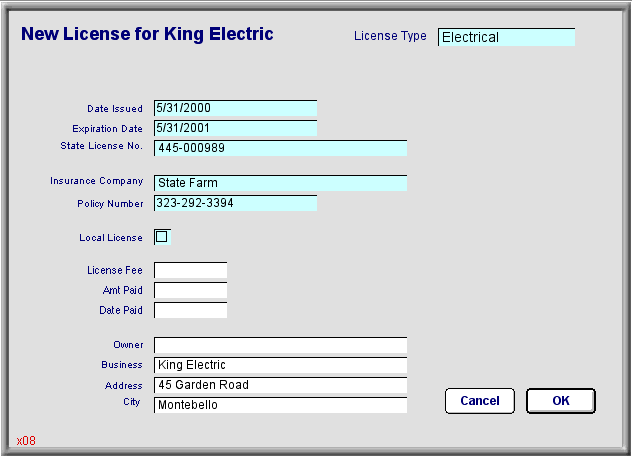Select the License Type field showing Electrical
This screenshot has height=457, width=632.
(x=506, y=37)
